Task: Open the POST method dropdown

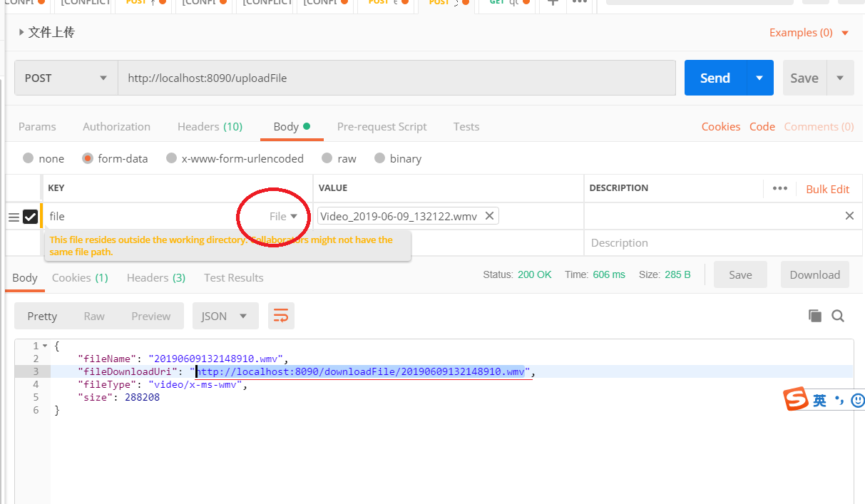Action: (x=66, y=78)
